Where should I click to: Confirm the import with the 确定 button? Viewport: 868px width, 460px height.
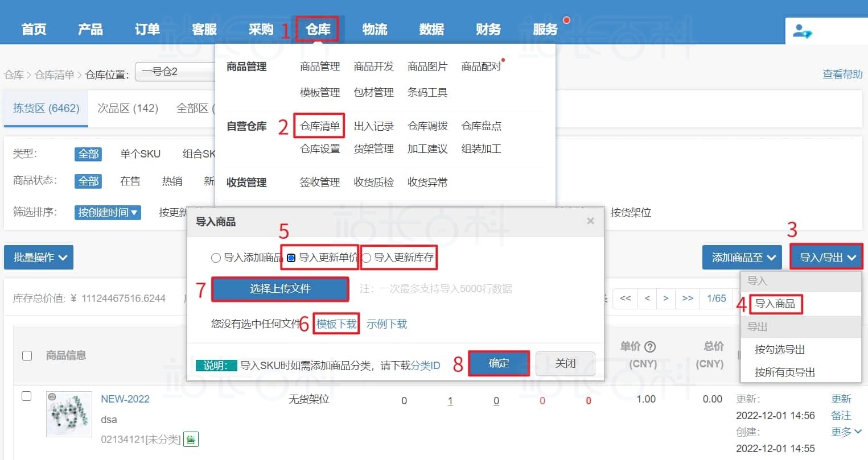(x=498, y=363)
